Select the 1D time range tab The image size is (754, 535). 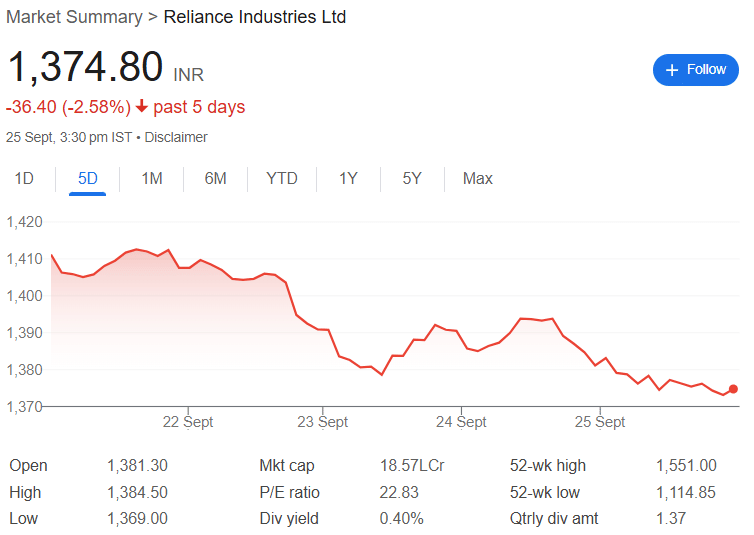[24, 178]
